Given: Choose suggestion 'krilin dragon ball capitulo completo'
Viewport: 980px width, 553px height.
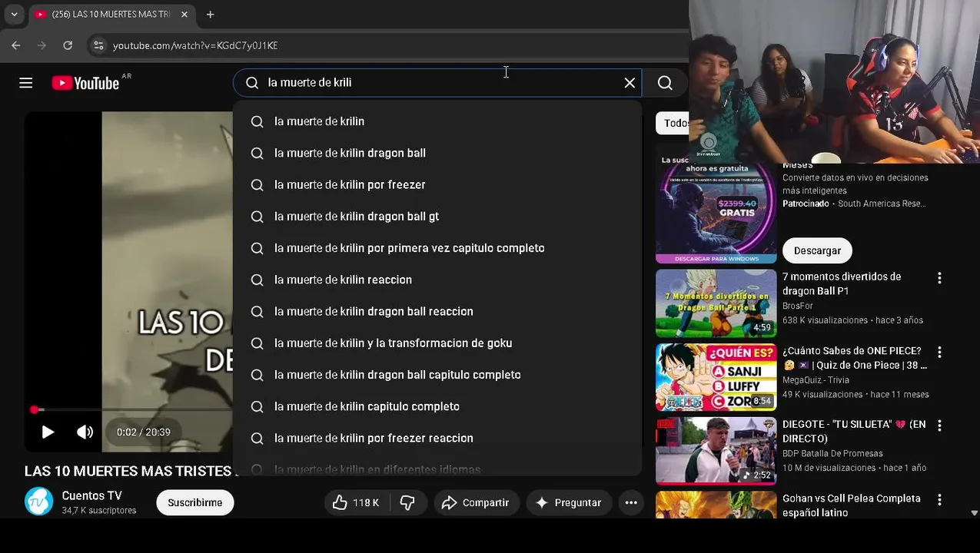Looking at the screenshot, I should point(437,375).
